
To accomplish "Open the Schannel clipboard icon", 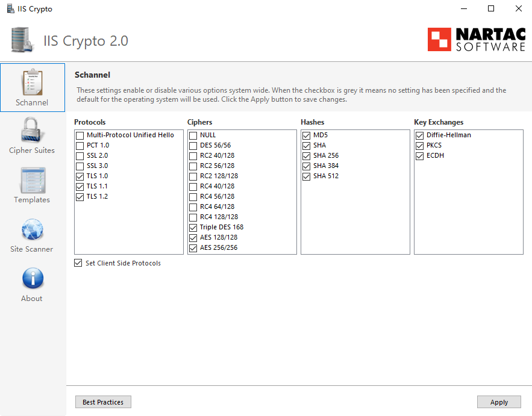I will coord(33,82).
